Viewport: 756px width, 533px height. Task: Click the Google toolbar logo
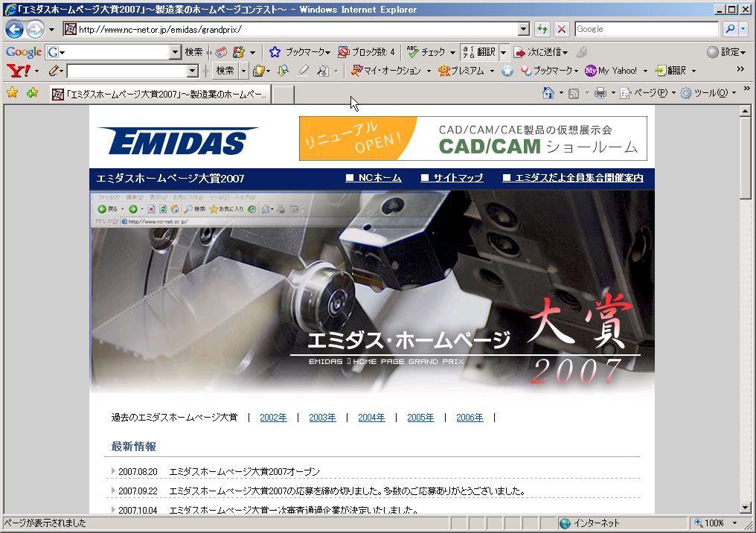23,51
